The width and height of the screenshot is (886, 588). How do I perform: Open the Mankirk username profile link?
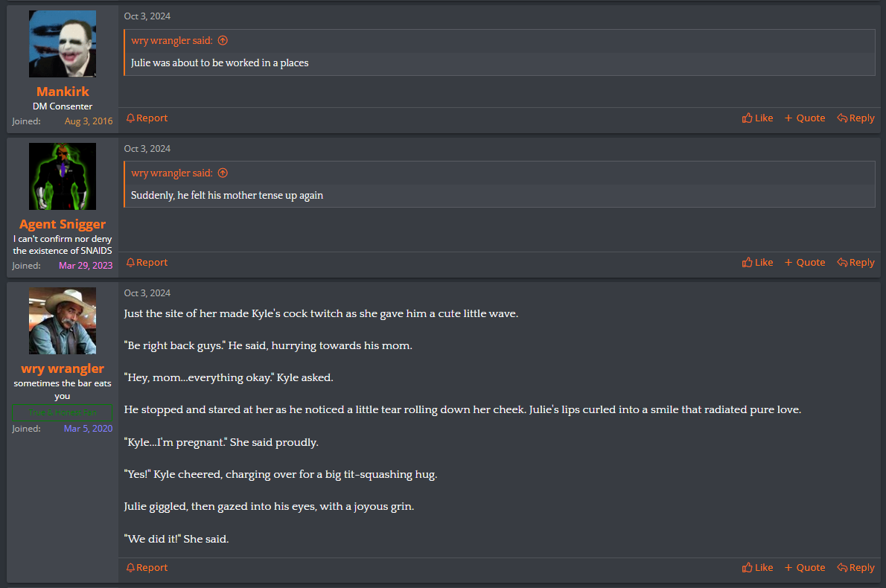[x=63, y=92]
